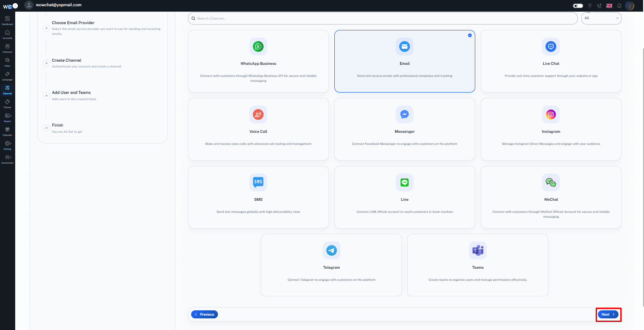The image size is (644, 330).
Task: Click the SMS card description text
Action: pyautogui.click(x=258, y=212)
